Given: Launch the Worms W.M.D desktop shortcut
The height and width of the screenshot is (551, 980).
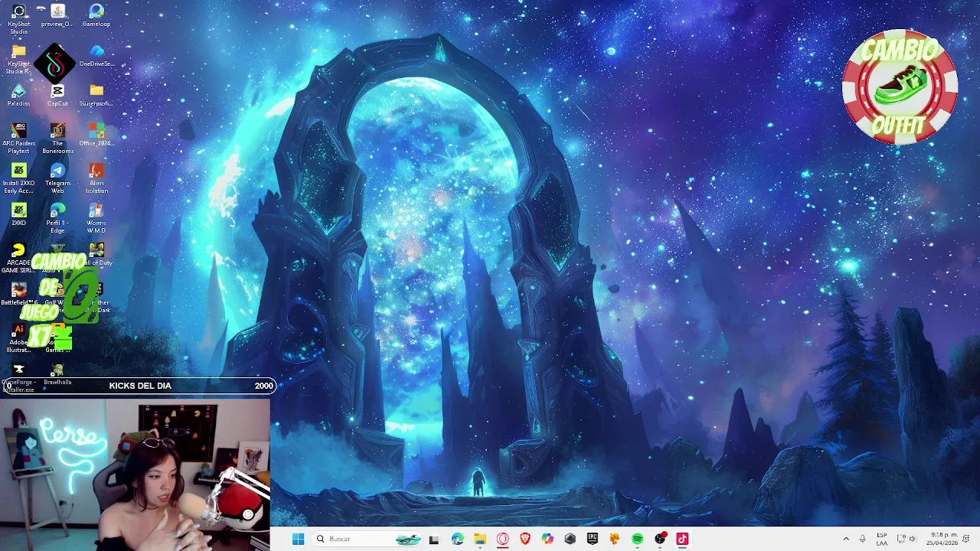Looking at the screenshot, I should [x=96, y=218].
